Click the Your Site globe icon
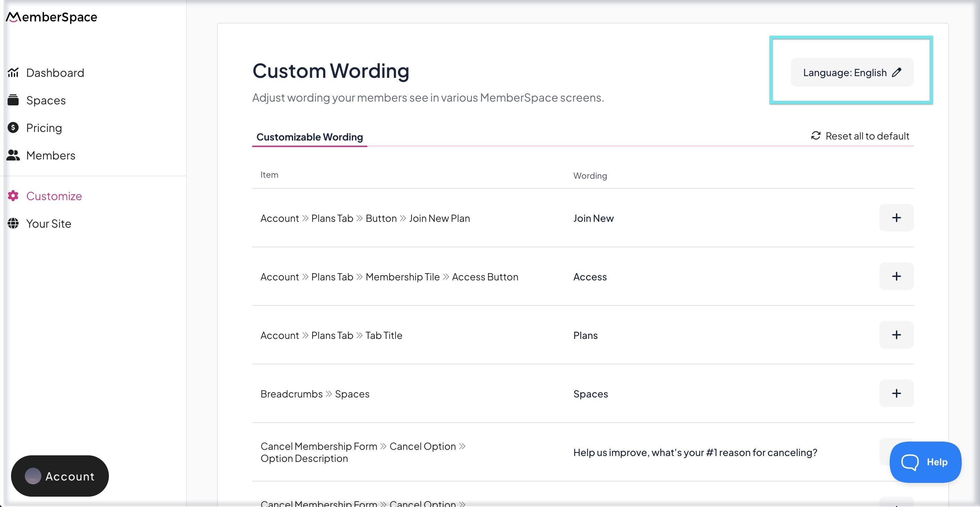Viewport: 980px width, 507px height. [13, 223]
